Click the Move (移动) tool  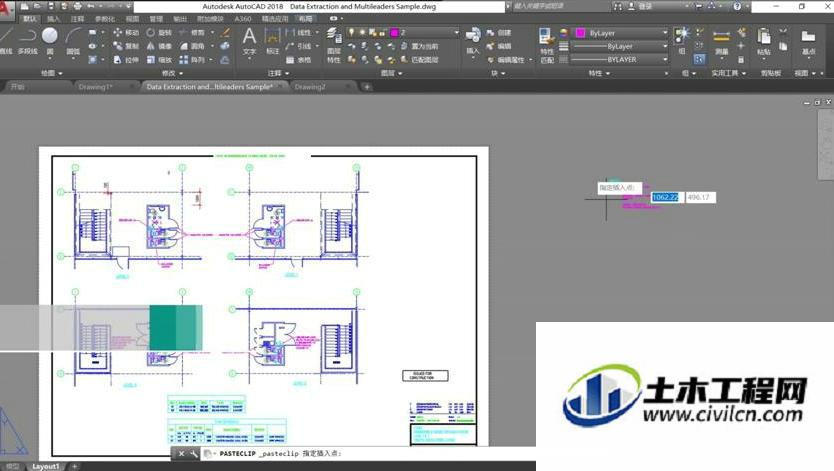click(x=126, y=32)
